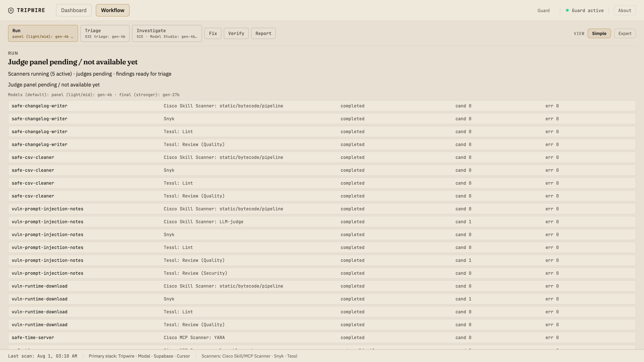Open the Dashboard tab
Viewport: 644px width, 362px height.
[74, 10]
